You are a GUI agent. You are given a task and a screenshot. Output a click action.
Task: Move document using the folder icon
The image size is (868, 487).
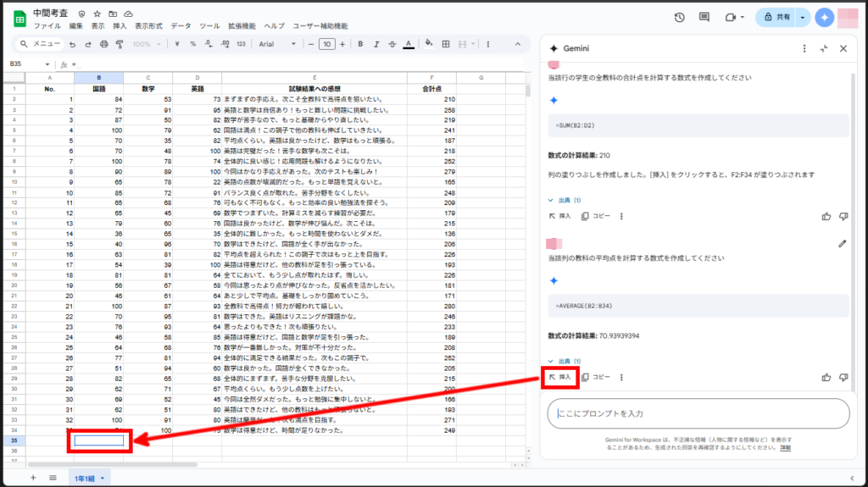pos(113,14)
